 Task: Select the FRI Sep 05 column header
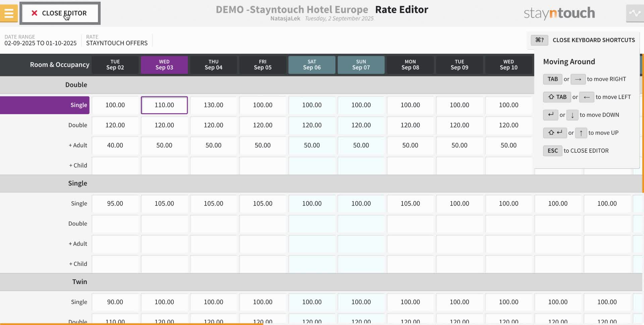(263, 64)
